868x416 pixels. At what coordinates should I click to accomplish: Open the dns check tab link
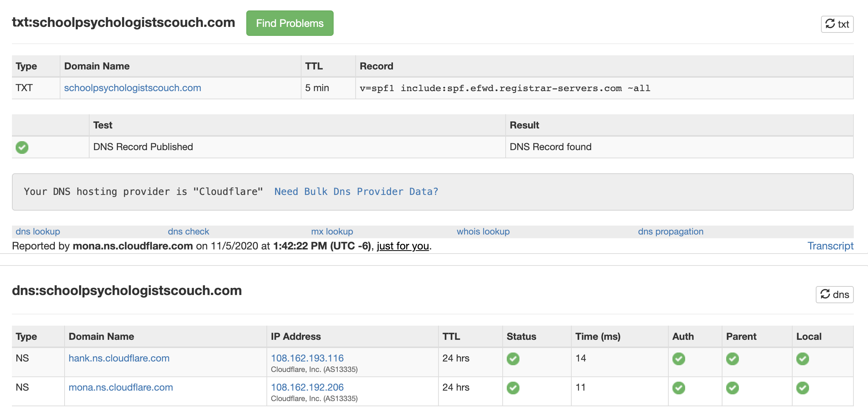pyautogui.click(x=188, y=232)
